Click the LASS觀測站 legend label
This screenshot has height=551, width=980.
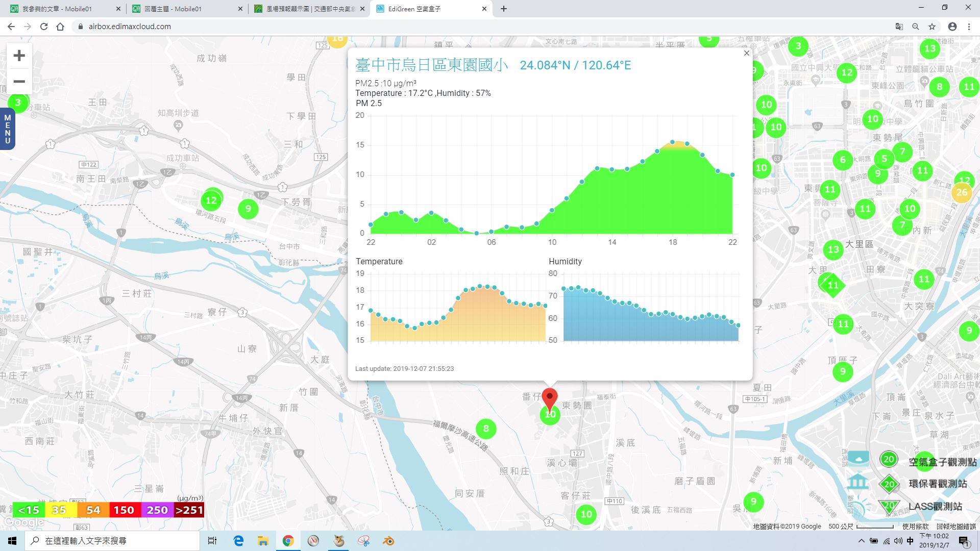[x=935, y=506]
